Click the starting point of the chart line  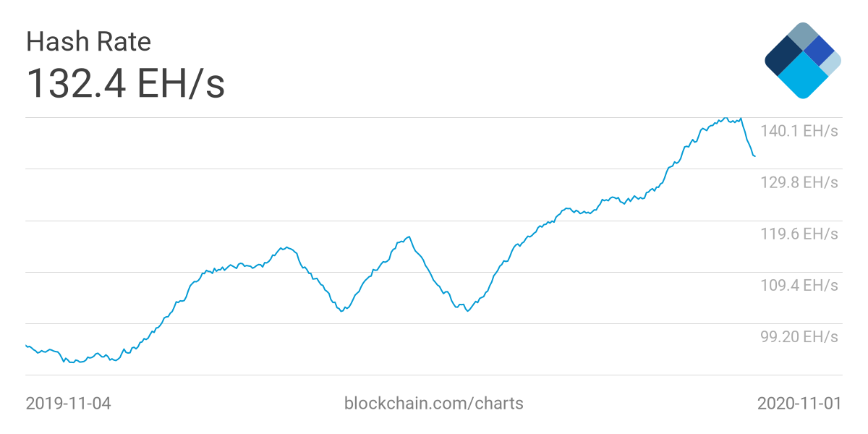click(26, 345)
